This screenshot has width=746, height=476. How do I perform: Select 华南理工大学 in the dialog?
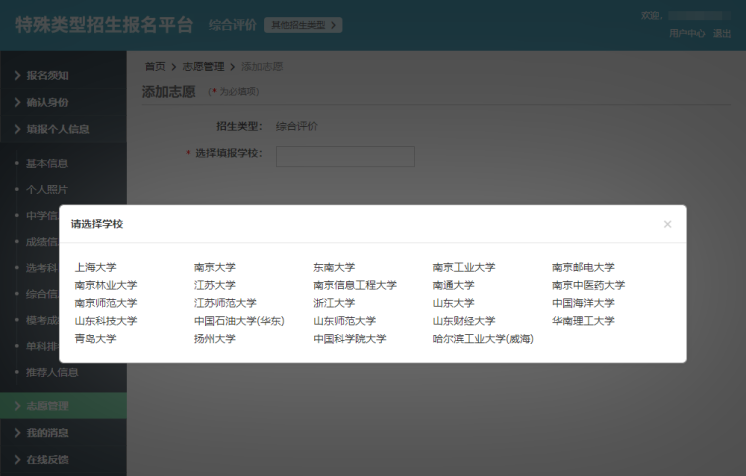coord(583,321)
